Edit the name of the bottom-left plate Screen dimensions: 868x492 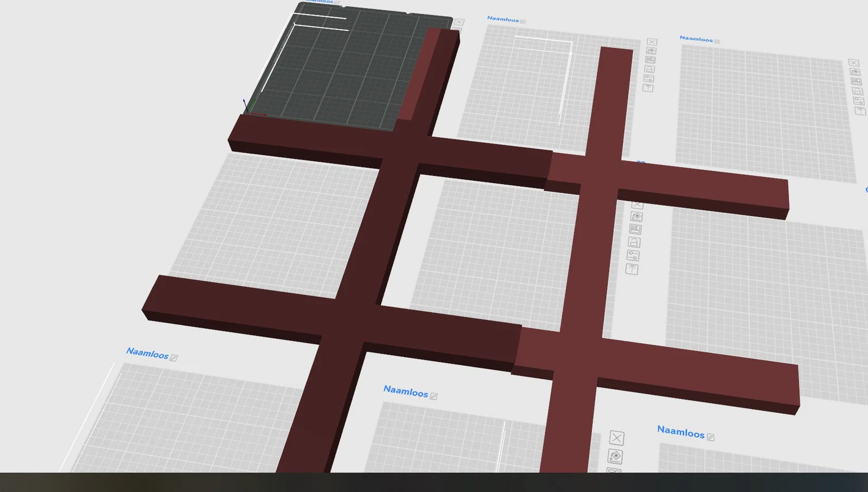(x=174, y=357)
